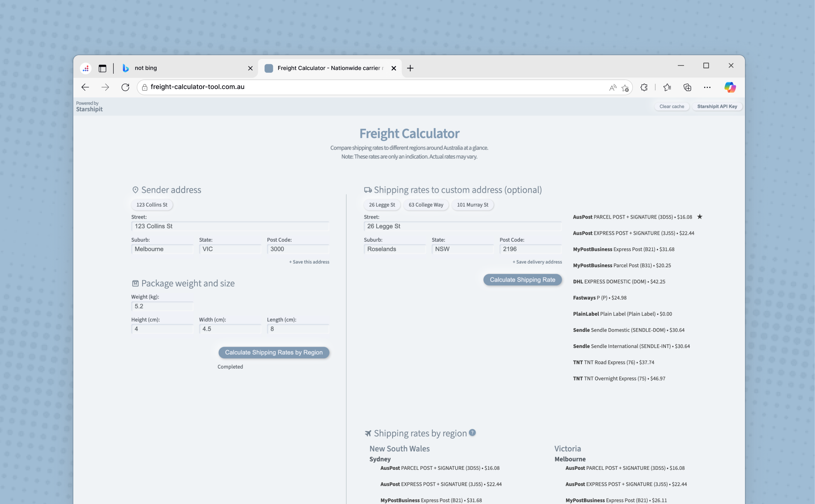Viewport: 815px width, 504px height.
Task: Click Calculate Shipping Rate button
Action: pyautogui.click(x=522, y=280)
